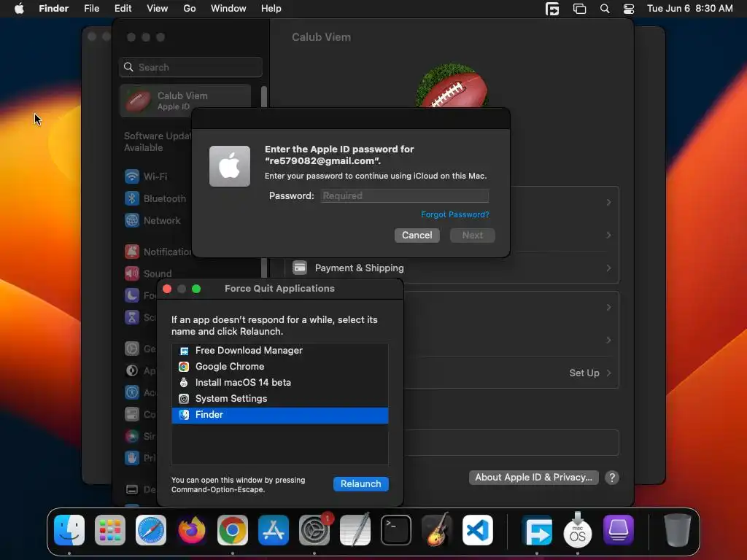Open the View menu

(x=158, y=9)
